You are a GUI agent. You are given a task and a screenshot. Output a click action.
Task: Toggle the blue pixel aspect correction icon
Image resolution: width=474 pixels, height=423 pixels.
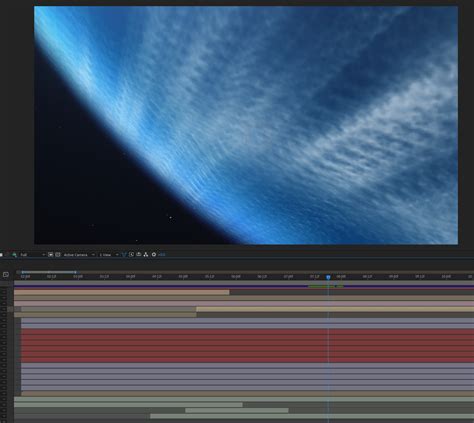tap(124, 255)
